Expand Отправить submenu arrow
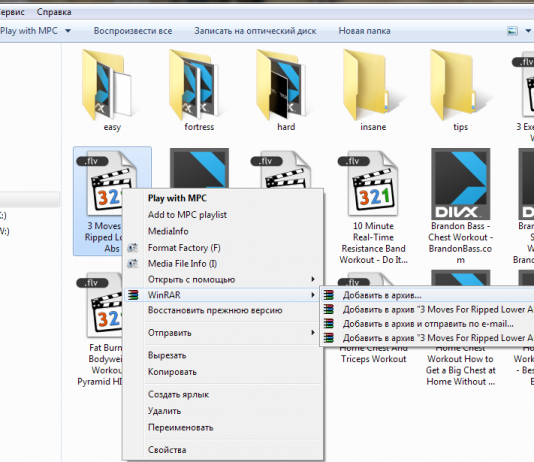The image size is (534, 462). (x=313, y=332)
